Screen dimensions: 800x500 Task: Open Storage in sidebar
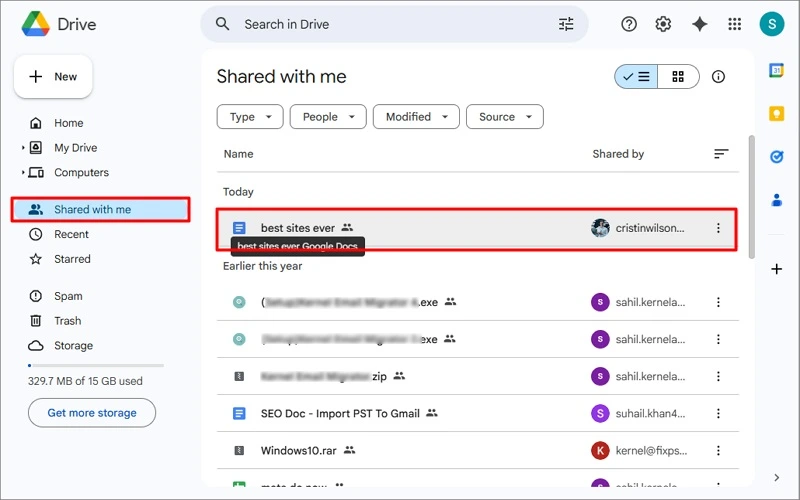click(73, 345)
